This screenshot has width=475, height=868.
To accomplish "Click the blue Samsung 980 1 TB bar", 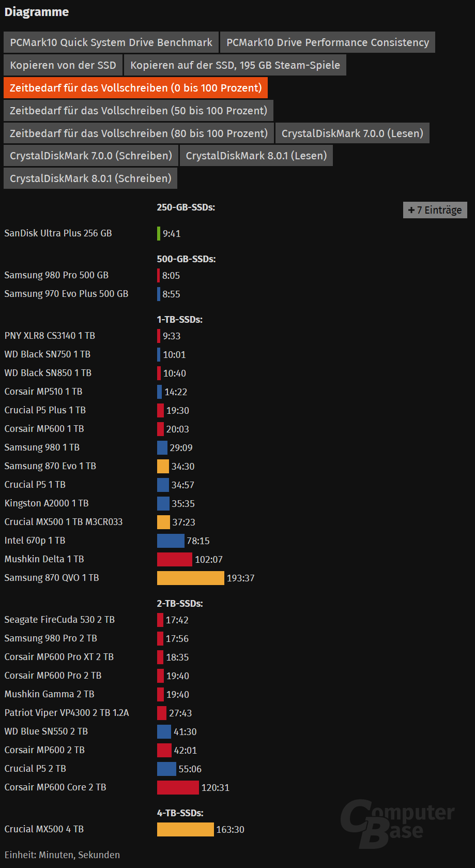I will [162, 447].
